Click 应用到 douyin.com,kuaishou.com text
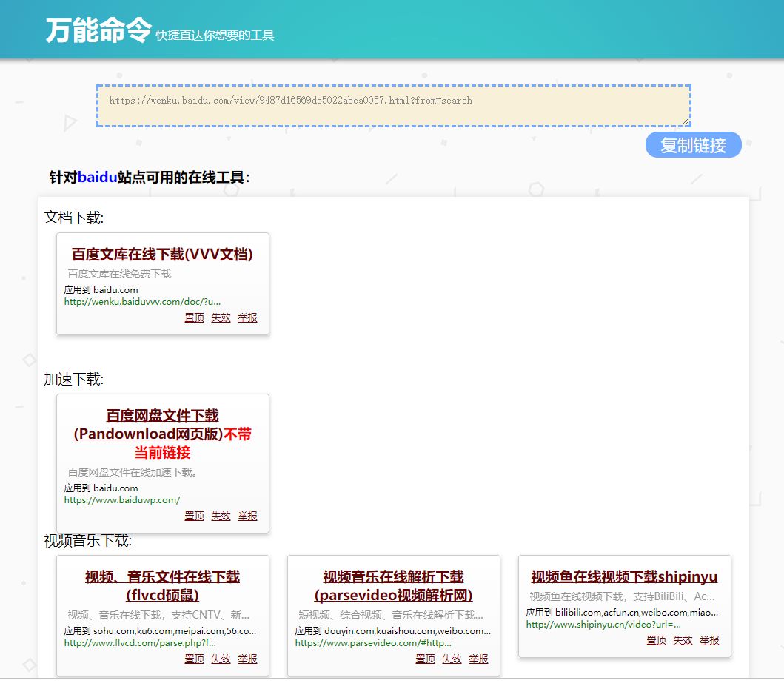The height and width of the screenshot is (683, 784). [393, 631]
